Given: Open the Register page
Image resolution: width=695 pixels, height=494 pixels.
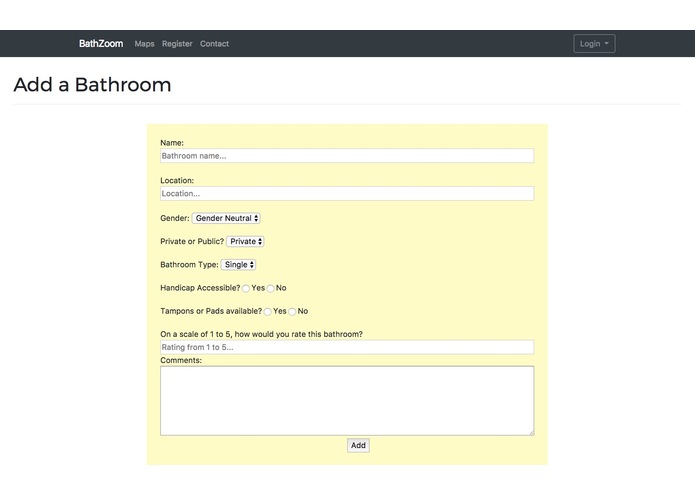Looking at the screenshot, I should 177,43.
